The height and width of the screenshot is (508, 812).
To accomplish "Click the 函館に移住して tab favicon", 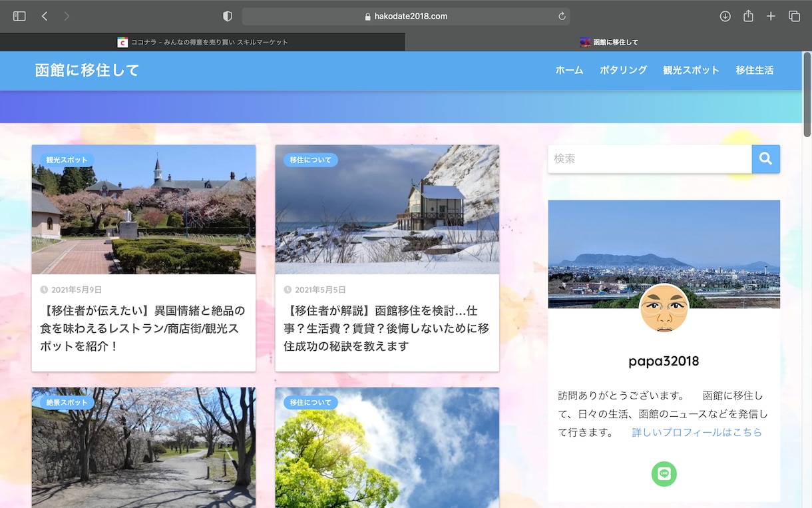I will [x=585, y=42].
